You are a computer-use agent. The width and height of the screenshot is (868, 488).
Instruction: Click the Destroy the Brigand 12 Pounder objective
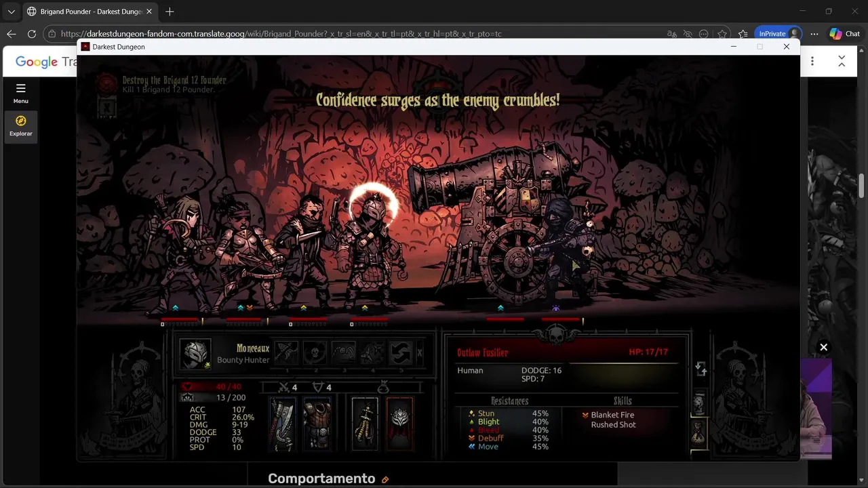click(174, 80)
